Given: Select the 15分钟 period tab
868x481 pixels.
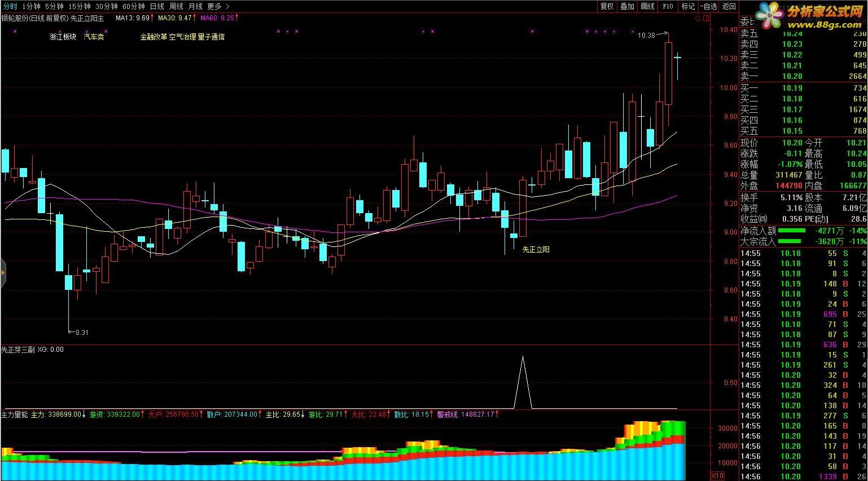Looking at the screenshot, I should click(x=80, y=6).
